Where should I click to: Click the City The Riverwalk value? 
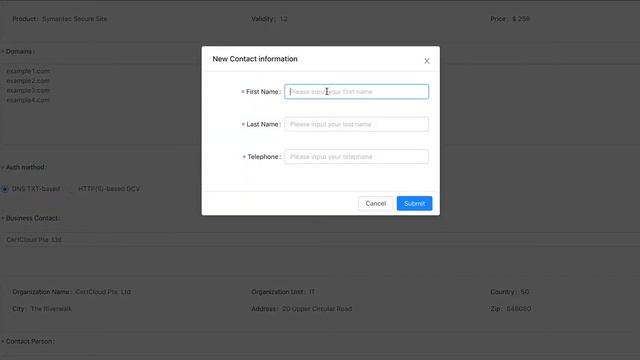click(x=51, y=309)
